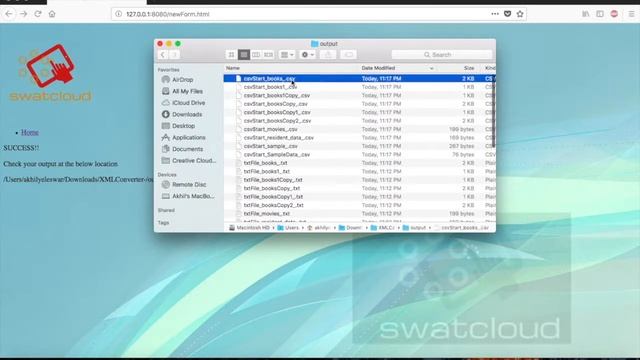Click the Finder share button
This screenshot has height=360, width=640.
[328, 55]
